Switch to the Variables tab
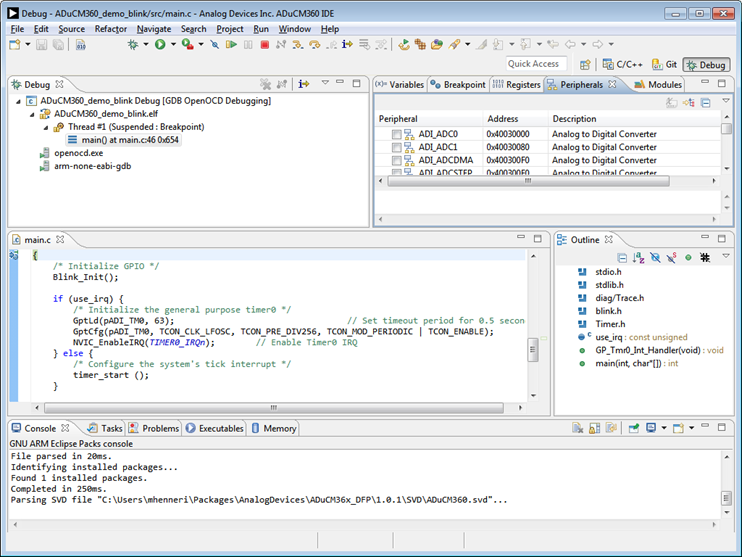 pyautogui.click(x=400, y=85)
